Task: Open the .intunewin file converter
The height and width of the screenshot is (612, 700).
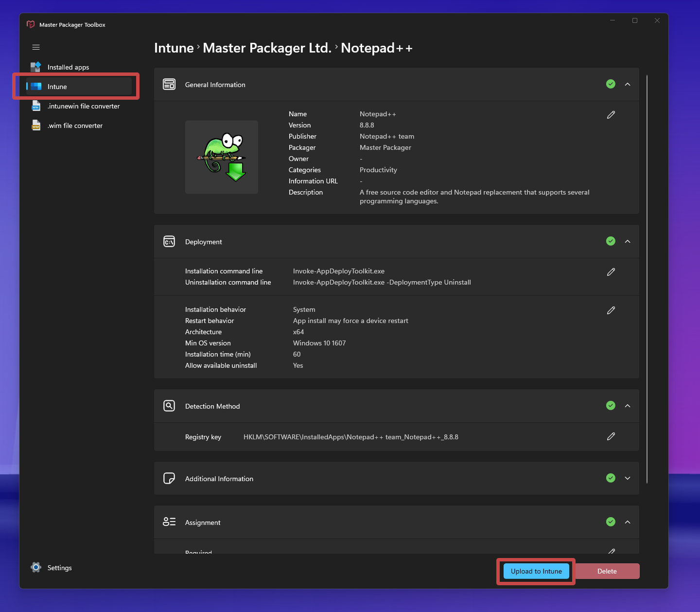Action: [83, 106]
